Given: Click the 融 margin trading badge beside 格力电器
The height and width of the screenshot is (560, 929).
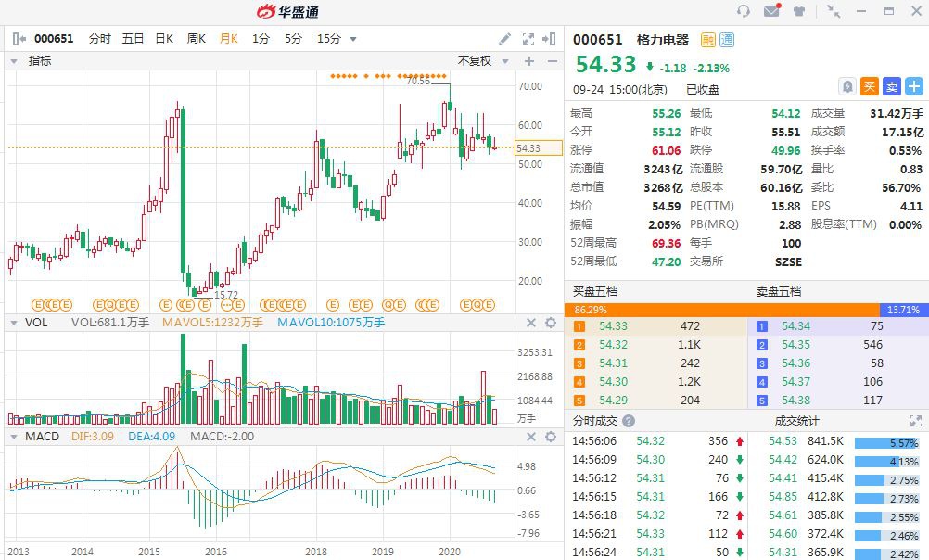Looking at the screenshot, I should 706,39.
